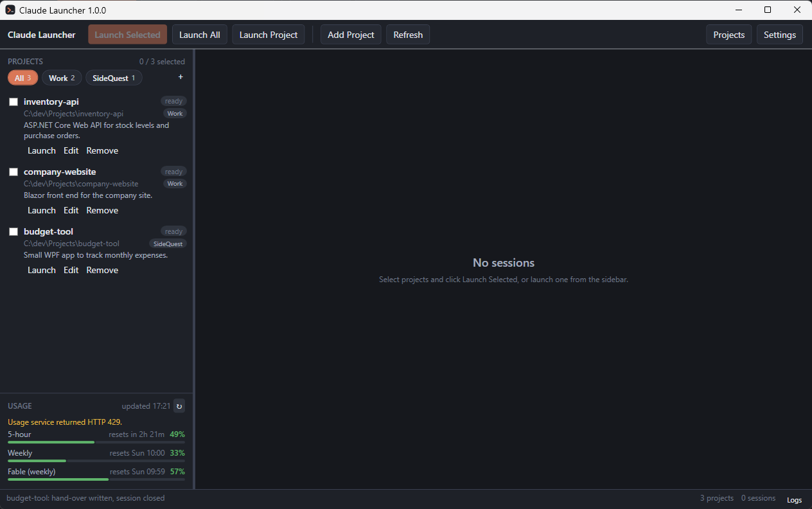Viewport: 812px width, 509px height.
Task: Click the "No sessions" heading
Action: pyautogui.click(x=504, y=262)
